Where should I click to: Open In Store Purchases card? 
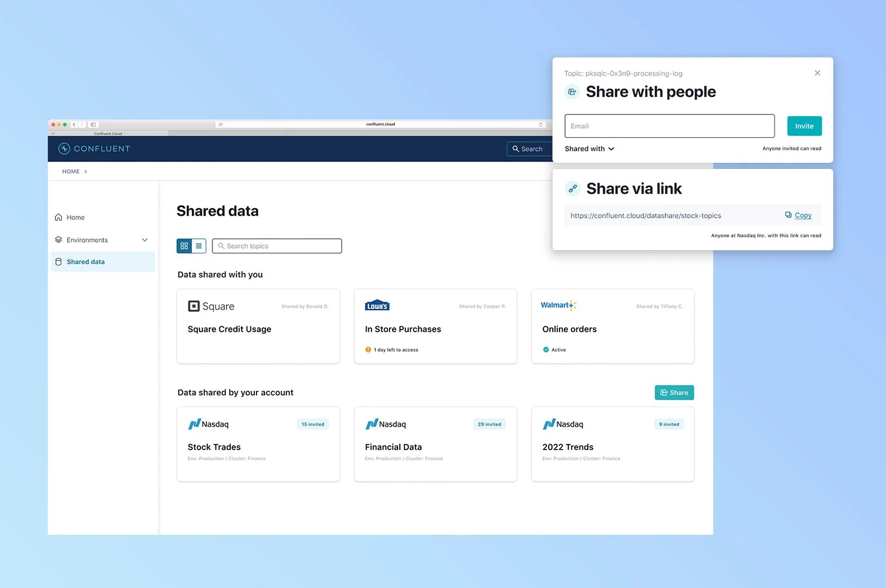click(436, 326)
